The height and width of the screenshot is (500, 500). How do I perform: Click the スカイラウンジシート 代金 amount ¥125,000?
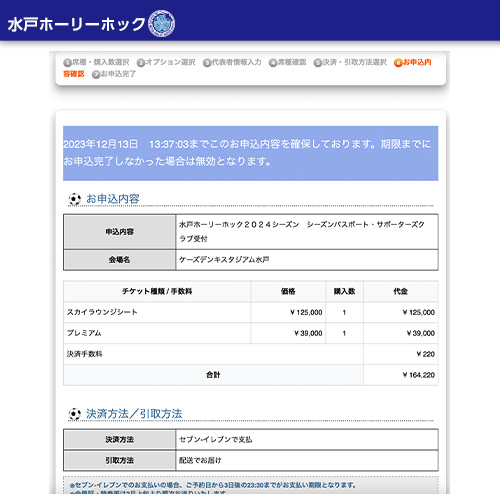coord(419,312)
